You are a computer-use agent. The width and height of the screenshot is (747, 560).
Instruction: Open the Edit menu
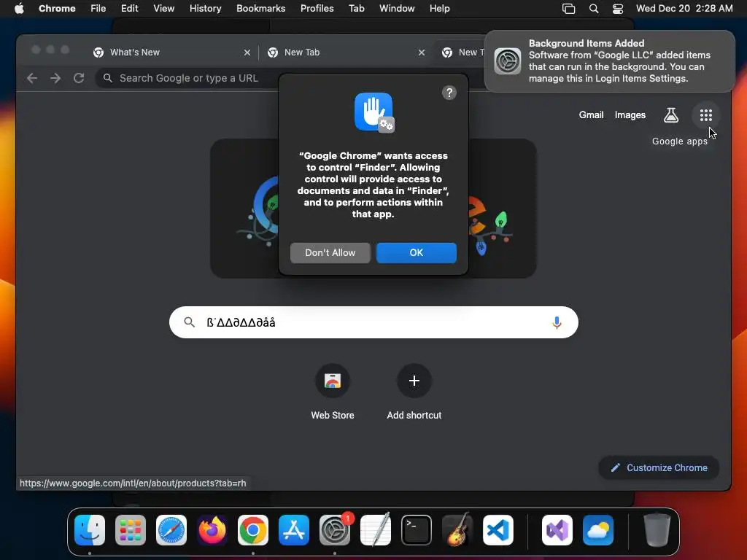click(x=129, y=8)
